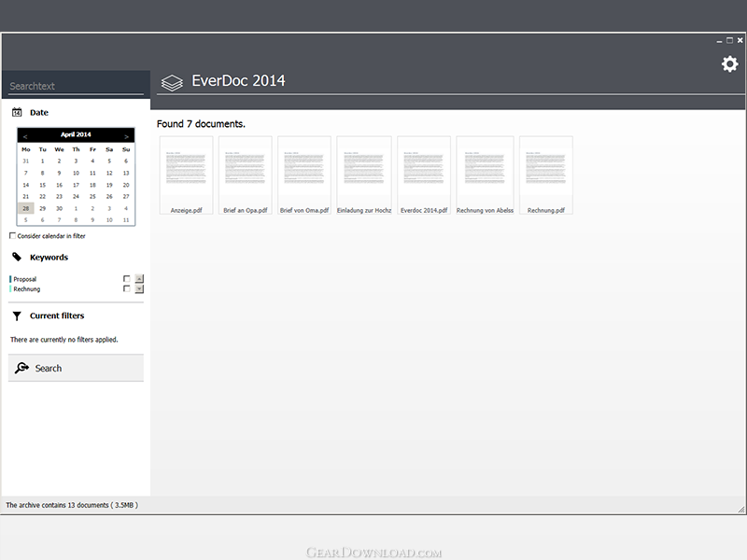Select April 15 in the calendar
Viewport: 747px width, 560px height.
point(42,185)
